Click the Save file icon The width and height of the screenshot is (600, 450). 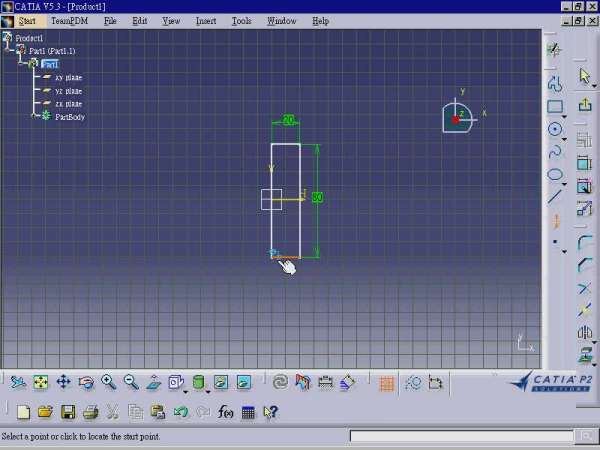coord(68,412)
